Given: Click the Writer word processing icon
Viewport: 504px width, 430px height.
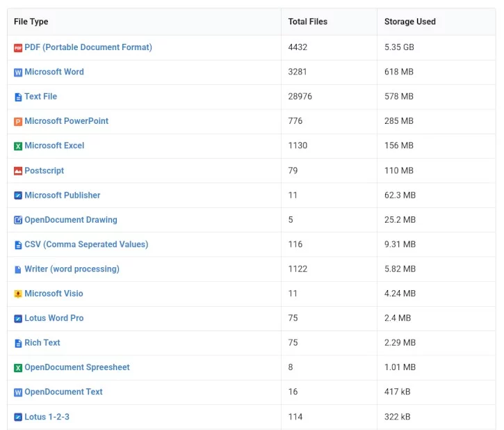Looking at the screenshot, I should coord(18,269).
